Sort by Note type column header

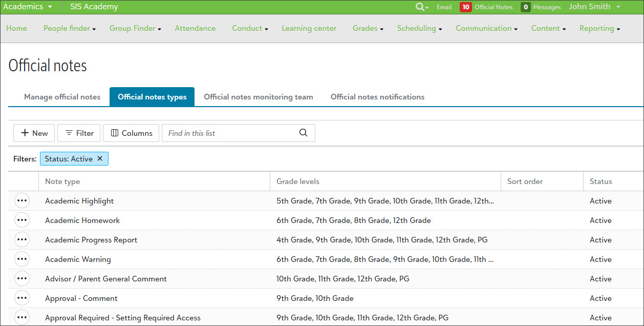click(62, 181)
